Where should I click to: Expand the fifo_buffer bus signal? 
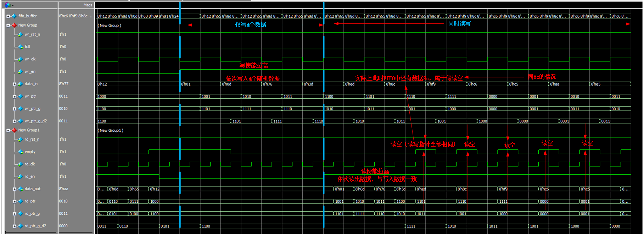point(8,16)
